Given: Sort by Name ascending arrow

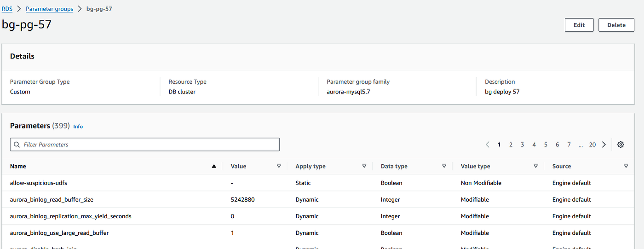Looking at the screenshot, I should click(213, 166).
